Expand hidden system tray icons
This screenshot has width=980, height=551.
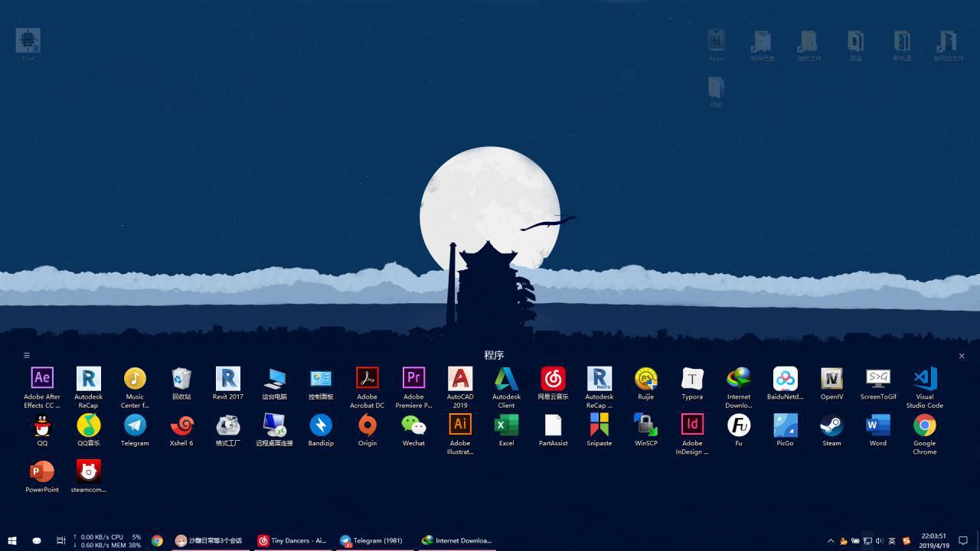[x=831, y=540]
